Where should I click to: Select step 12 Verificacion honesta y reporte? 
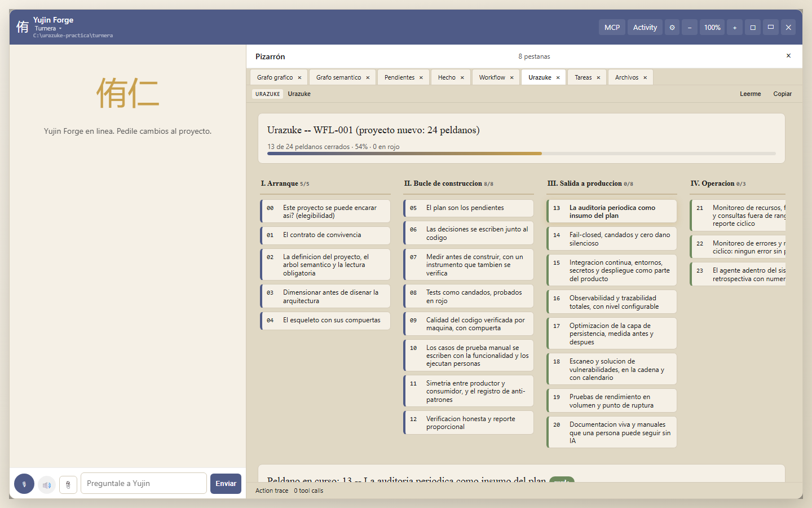[x=469, y=423]
